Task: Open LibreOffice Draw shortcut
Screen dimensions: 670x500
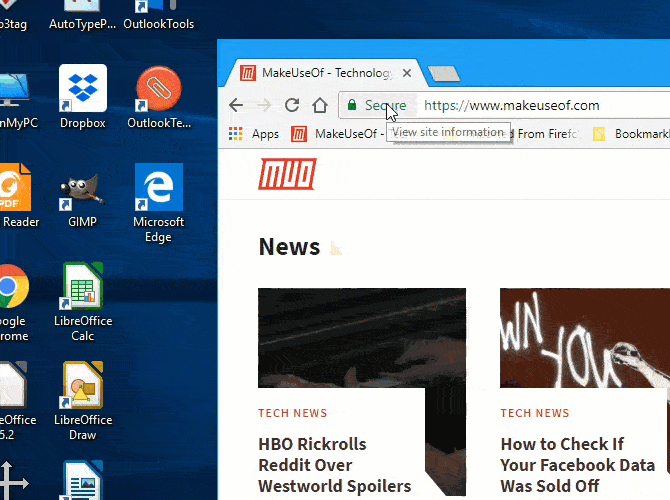Action: (x=83, y=400)
